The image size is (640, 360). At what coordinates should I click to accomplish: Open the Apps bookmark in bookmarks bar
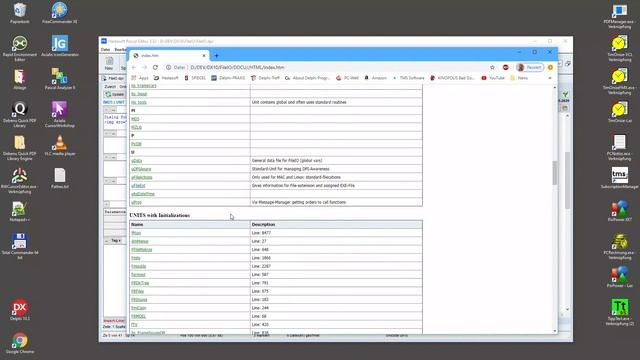pos(140,78)
